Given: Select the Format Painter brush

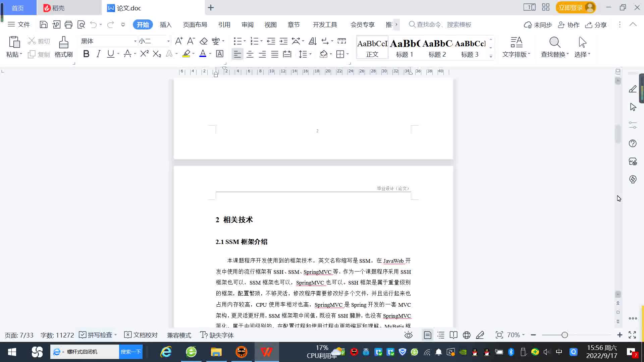Looking at the screenshot, I should pyautogui.click(x=63, y=47).
